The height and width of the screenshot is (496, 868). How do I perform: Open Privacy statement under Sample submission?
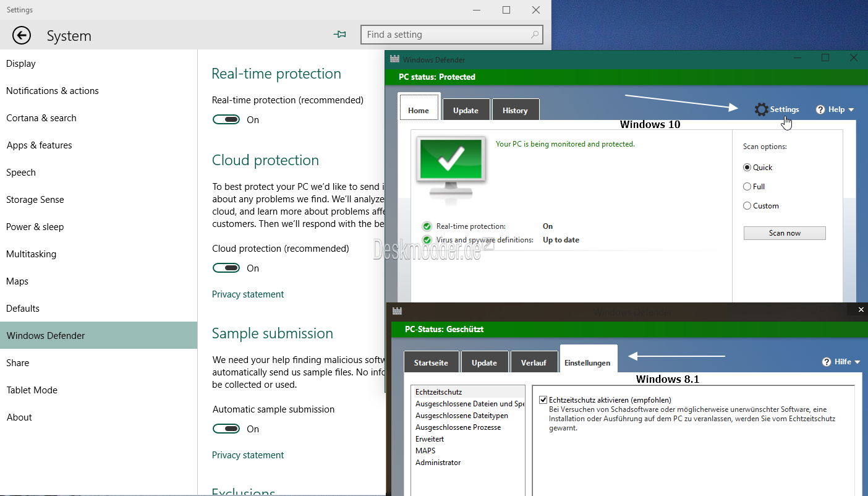[248, 455]
